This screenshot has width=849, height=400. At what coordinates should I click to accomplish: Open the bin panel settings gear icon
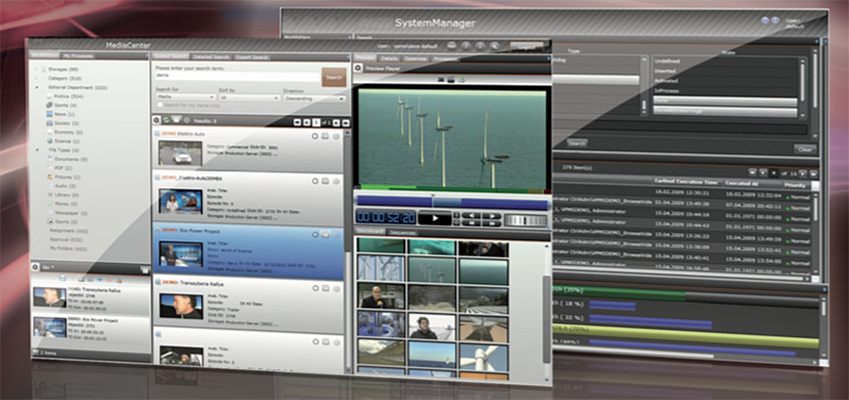point(36,267)
